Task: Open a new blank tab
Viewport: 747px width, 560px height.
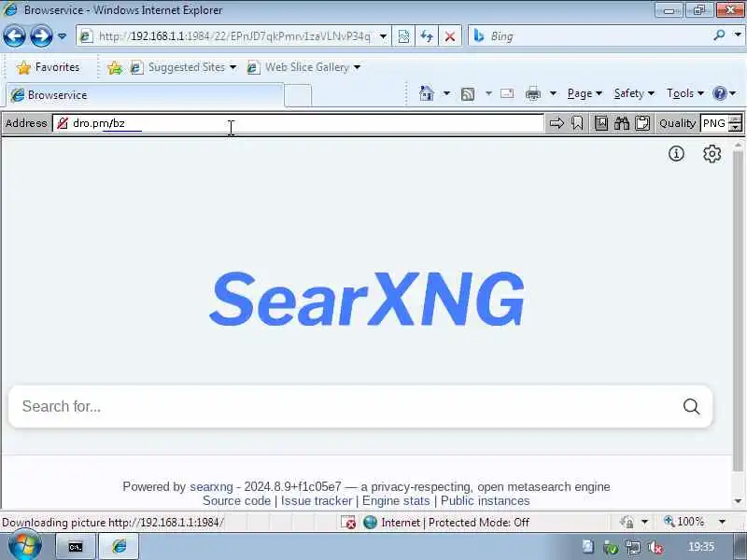Action: click(298, 95)
